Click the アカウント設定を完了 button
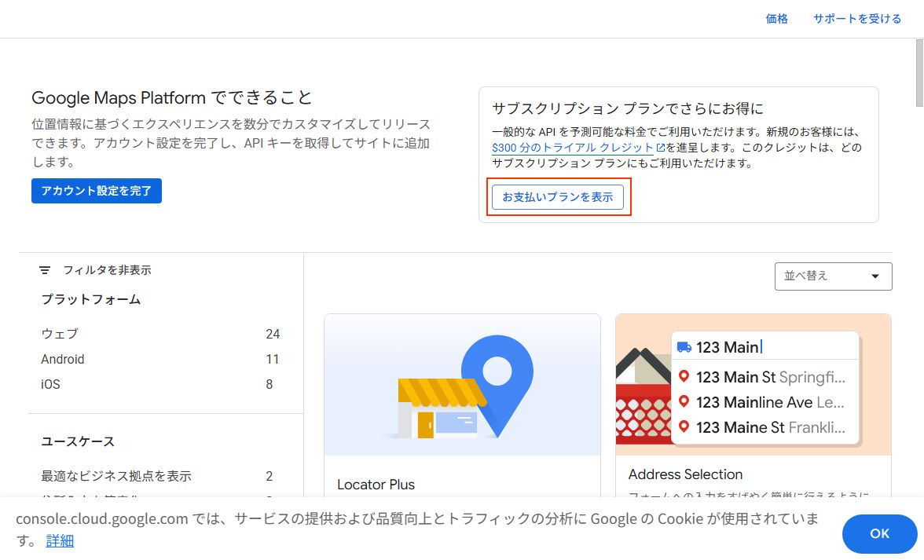Screen dimensions: 924x560 pos(97,191)
